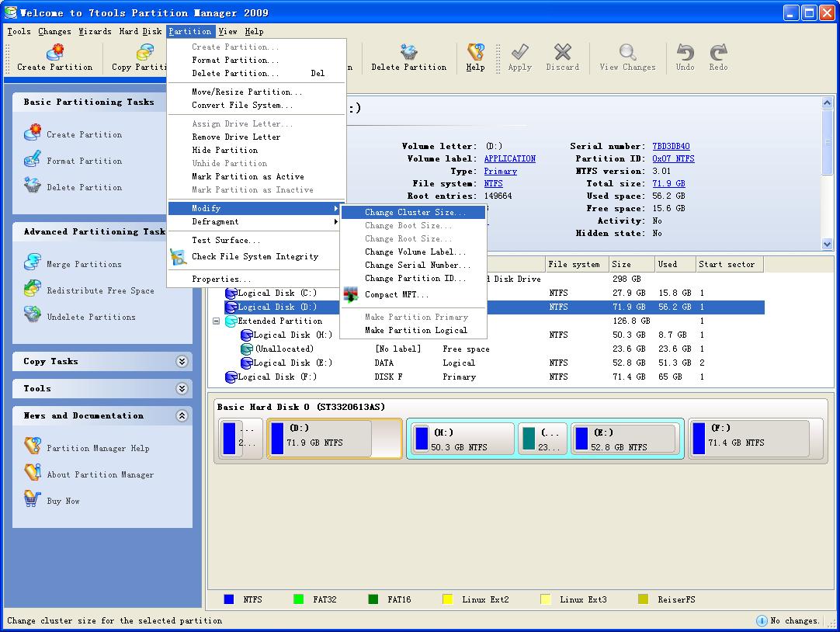Collapse the Extended Partition tree node
Image resolution: width=840 pixels, height=632 pixels.
pyautogui.click(x=217, y=321)
